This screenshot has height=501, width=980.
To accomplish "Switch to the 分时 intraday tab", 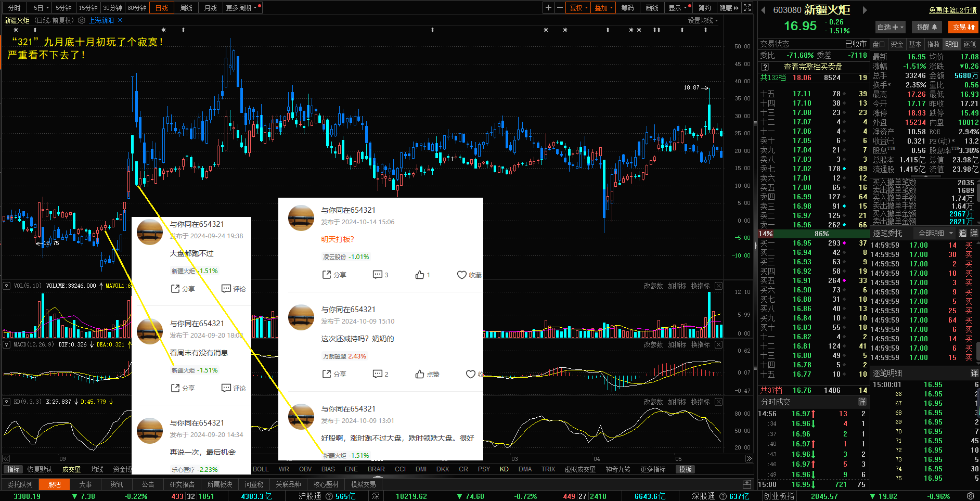I will (15, 8).
